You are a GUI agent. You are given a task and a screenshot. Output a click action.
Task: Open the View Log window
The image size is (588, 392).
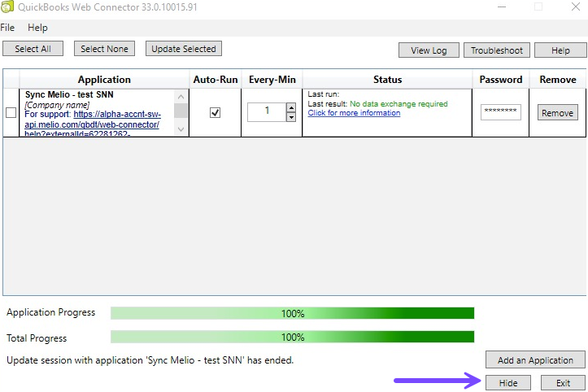point(429,50)
